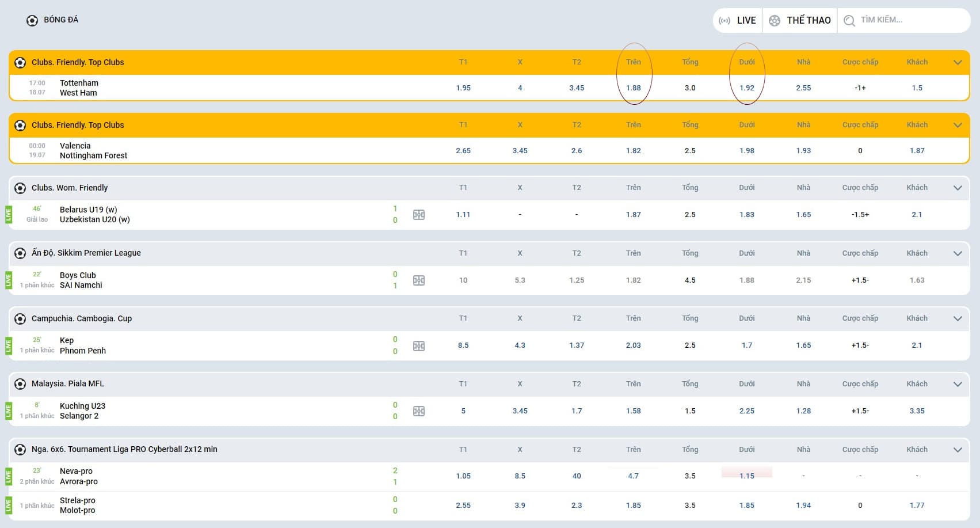Select Khách odds 3.35 for Selangor 2
The height and width of the screenshot is (528, 980).
[x=917, y=411]
